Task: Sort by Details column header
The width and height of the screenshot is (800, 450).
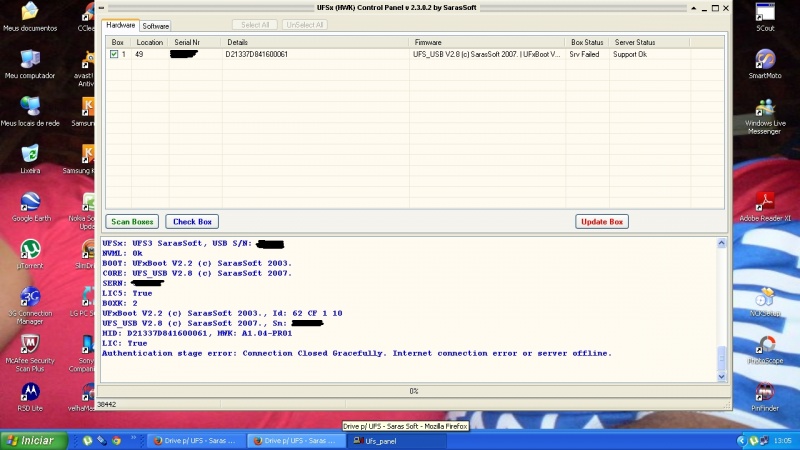Action: click(x=315, y=42)
